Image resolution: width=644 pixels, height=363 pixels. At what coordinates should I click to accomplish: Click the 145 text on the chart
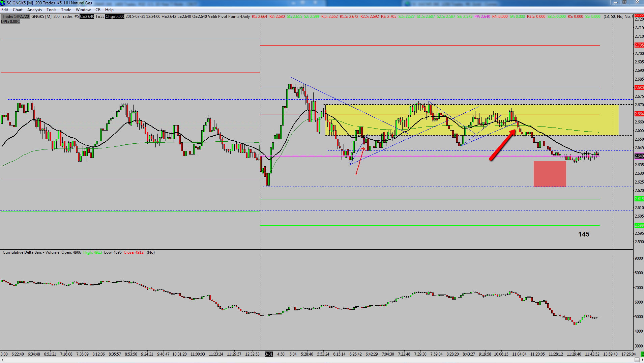click(x=584, y=234)
